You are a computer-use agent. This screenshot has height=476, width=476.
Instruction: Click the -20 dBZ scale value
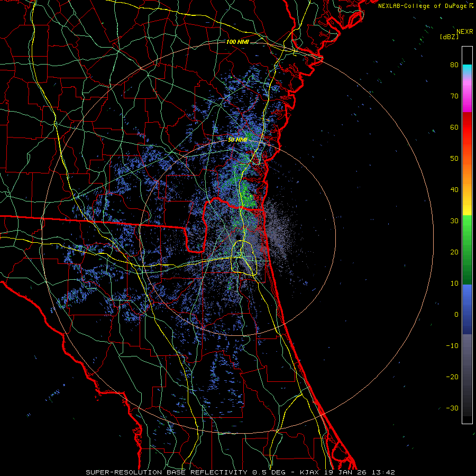pyautogui.click(x=452, y=377)
